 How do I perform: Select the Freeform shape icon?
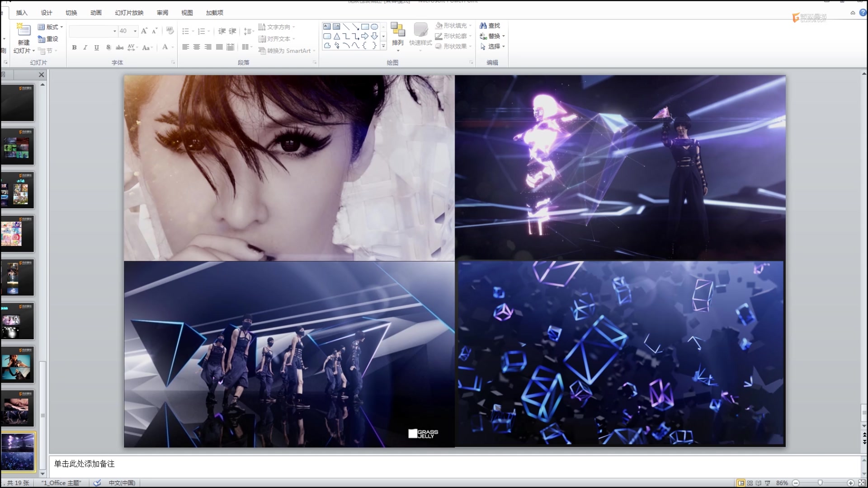(x=327, y=46)
